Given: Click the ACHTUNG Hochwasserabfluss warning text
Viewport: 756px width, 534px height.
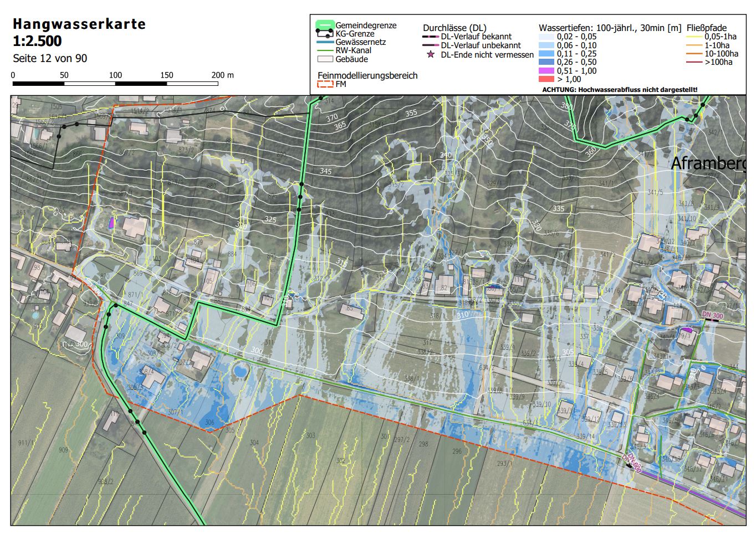Looking at the screenshot, I should 619,89.
